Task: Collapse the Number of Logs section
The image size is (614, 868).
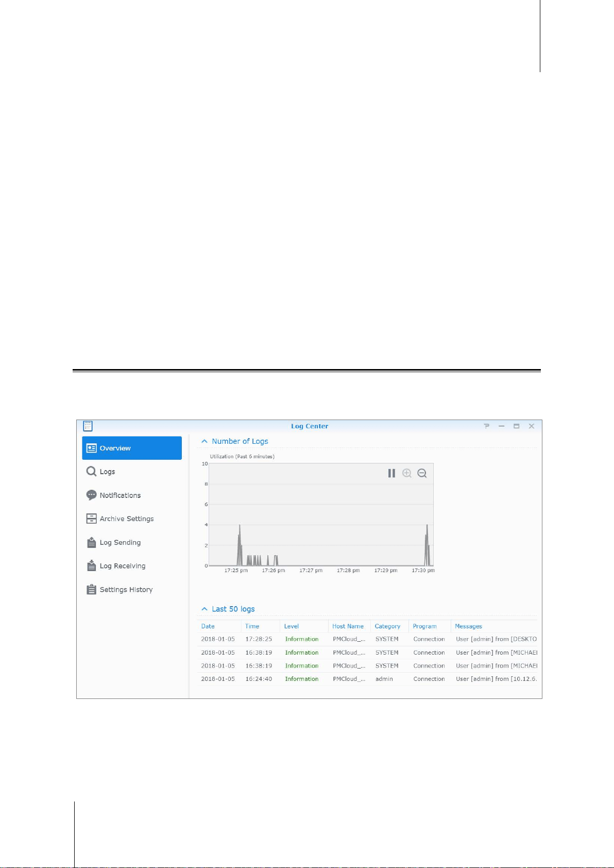Action: [x=204, y=441]
